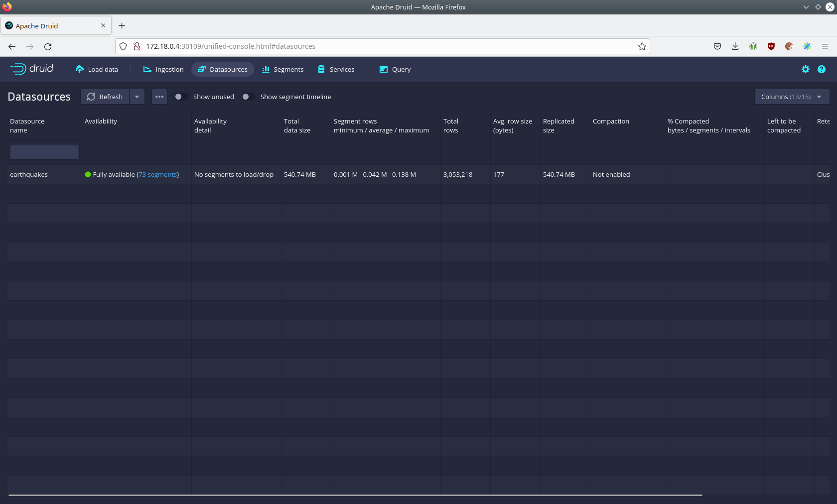
Task: Open the help question mark icon
Action: coord(821,69)
